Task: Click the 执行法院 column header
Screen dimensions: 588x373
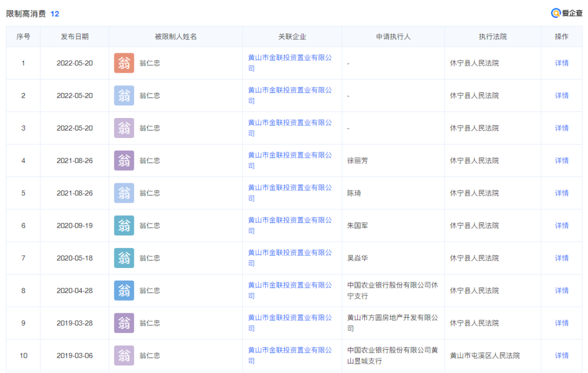Action: pos(493,36)
